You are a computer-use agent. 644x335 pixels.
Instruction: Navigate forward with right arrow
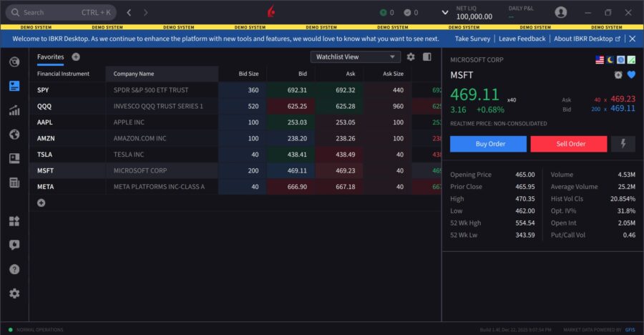click(x=145, y=12)
